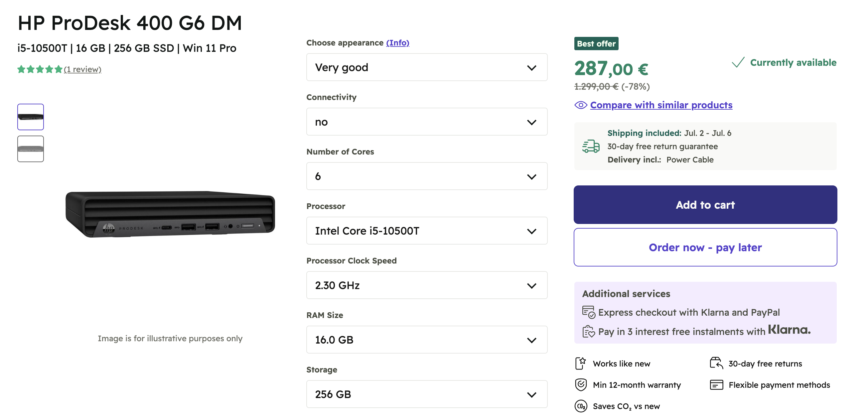This screenshot has height=420, width=868.
Task: Click the Best offer badge
Action: (x=596, y=44)
